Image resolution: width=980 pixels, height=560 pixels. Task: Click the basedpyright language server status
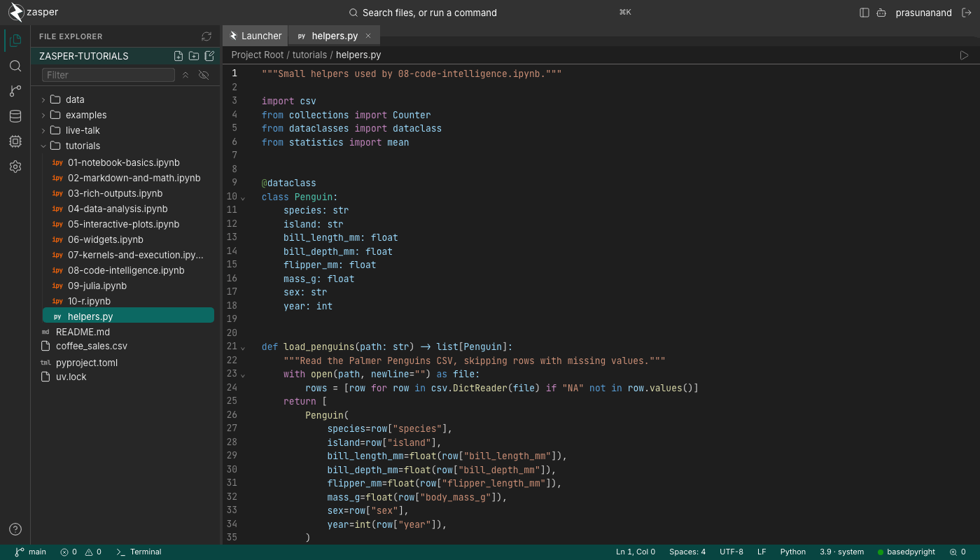click(x=906, y=552)
